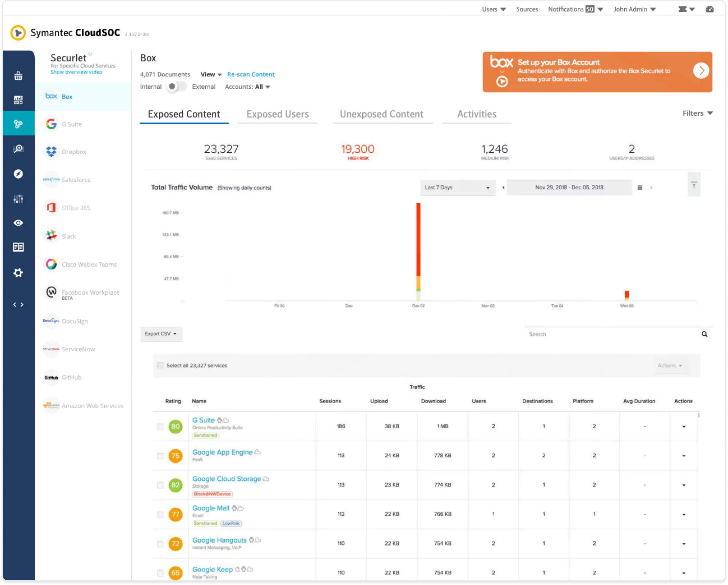Select the Amazon Web Services logo
Screen dimensions: 728x585
tap(51, 406)
